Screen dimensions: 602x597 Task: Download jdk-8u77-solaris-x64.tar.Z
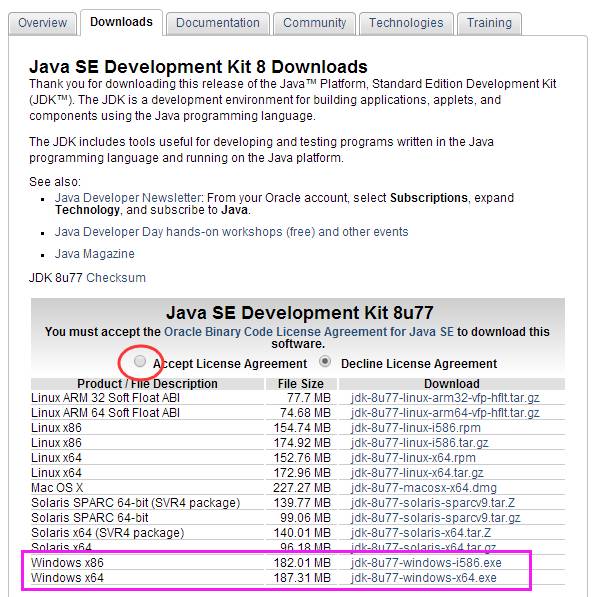pos(421,533)
